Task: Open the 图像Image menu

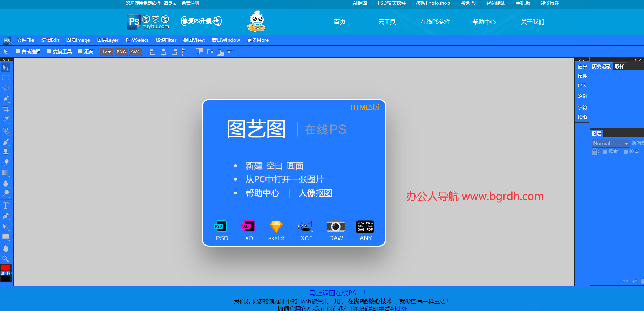Action: click(x=78, y=40)
